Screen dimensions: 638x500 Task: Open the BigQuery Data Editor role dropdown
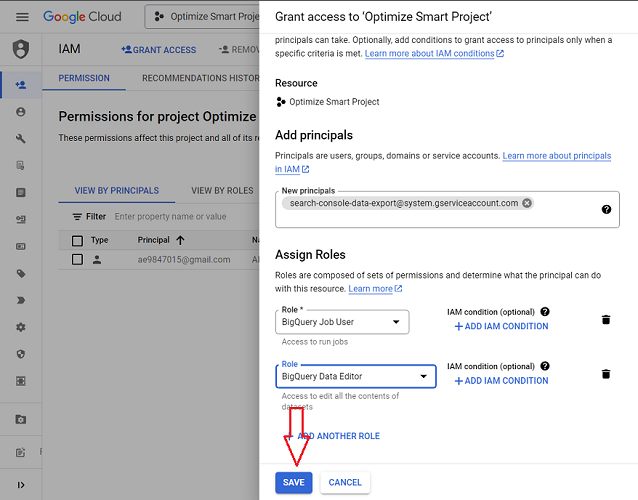(355, 376)
